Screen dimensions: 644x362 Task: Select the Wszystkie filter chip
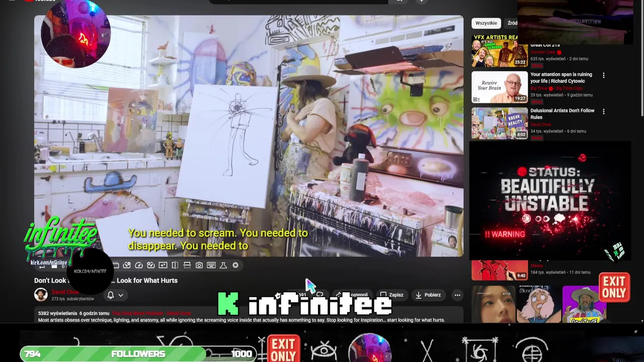click(x=486, y=23)
